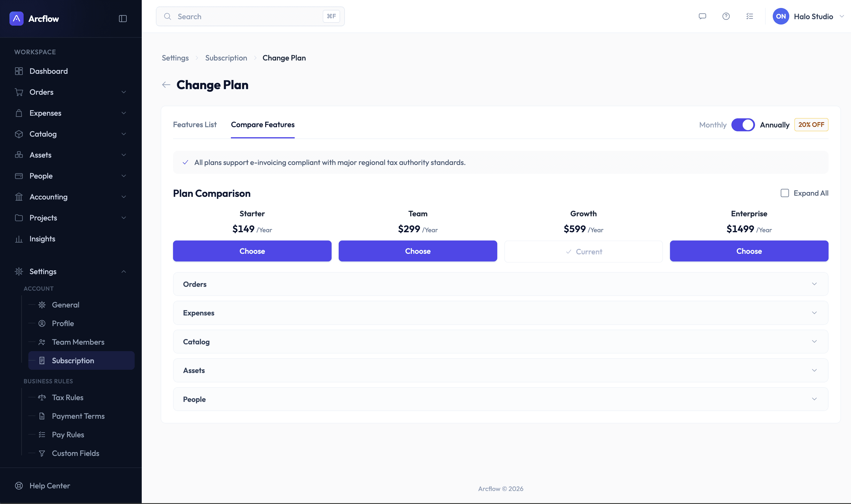
Task: Click the Expenses bag icon
Action: 19,113
